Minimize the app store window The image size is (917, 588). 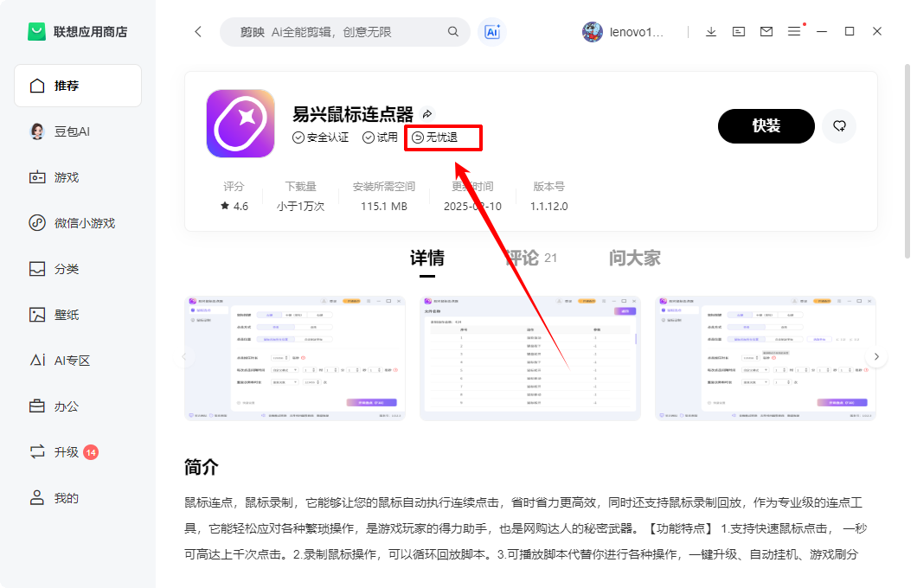click(x=822, y=32)
